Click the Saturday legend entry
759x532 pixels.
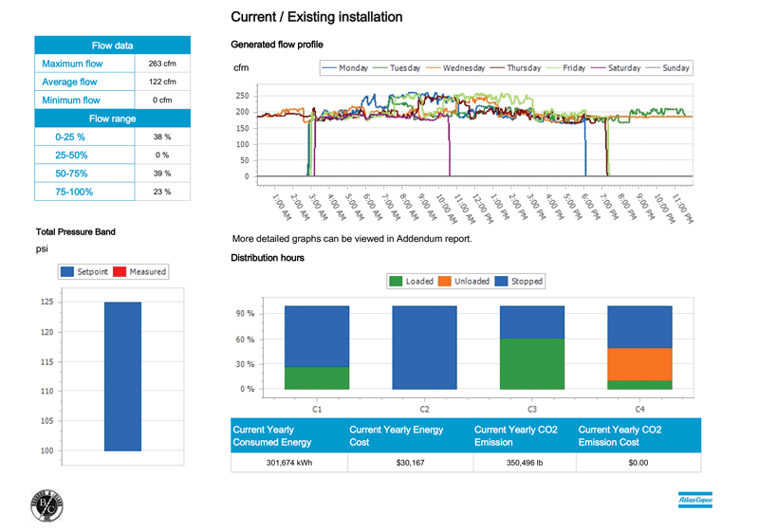616,67
